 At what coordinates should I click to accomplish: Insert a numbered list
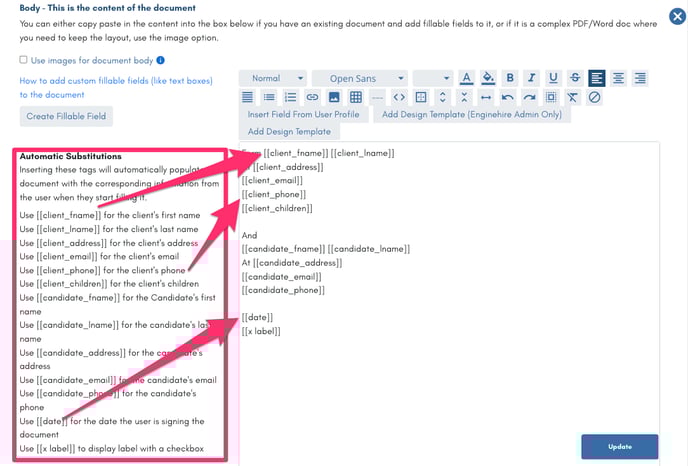(x=290, y=97)
